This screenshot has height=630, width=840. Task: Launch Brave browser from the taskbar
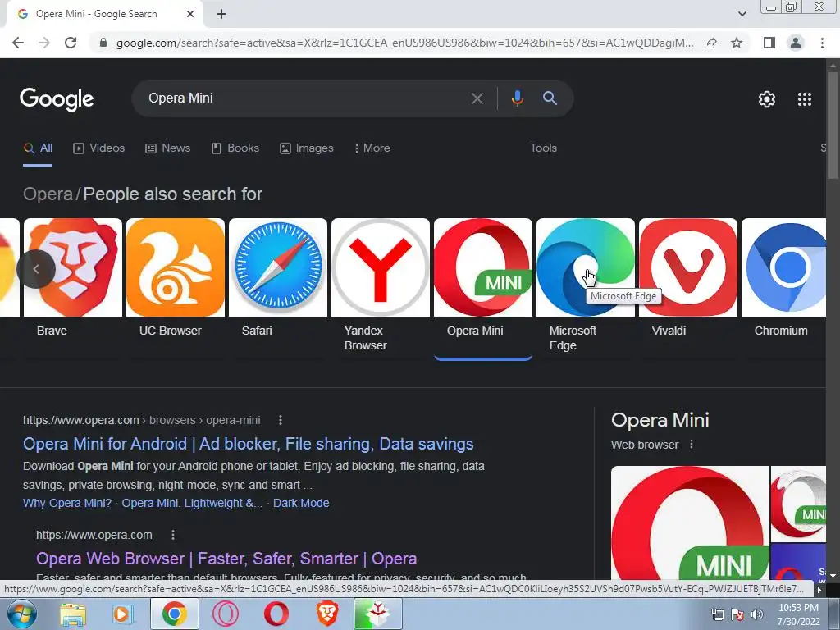pyautogui.click(x=327, y=614)
